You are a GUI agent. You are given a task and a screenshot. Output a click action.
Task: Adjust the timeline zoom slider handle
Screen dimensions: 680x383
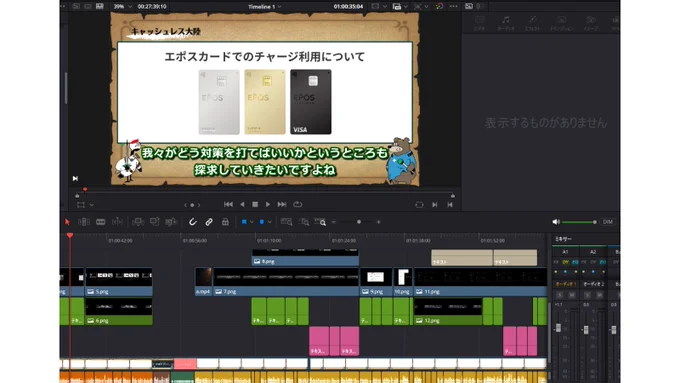pyautogui.click(x=359, y=222)
